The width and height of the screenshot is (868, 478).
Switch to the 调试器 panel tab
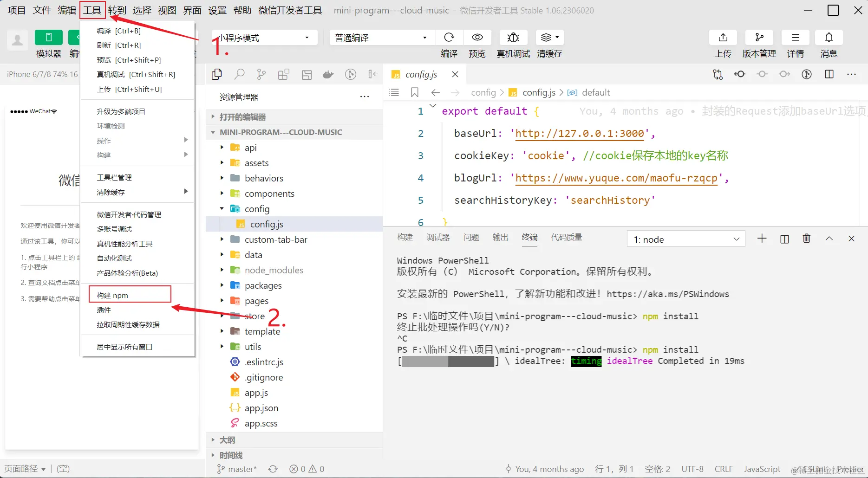[x=438, y=237]
